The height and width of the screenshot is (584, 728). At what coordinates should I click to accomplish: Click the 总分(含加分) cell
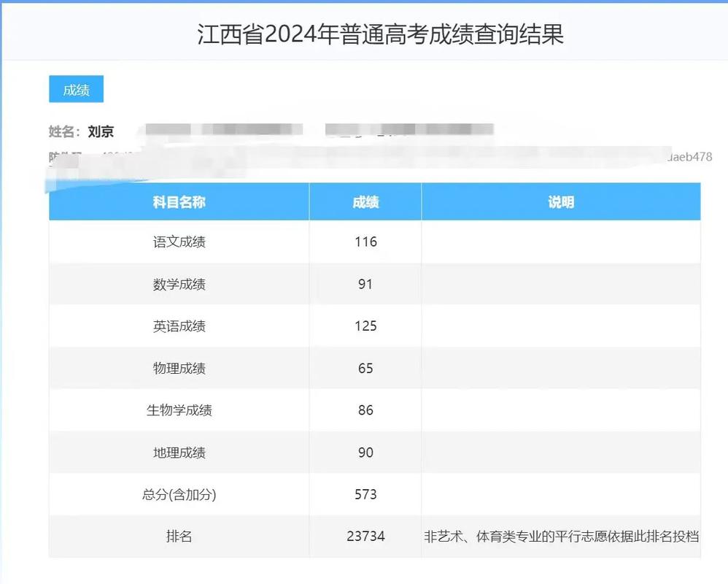click(179, 494)
